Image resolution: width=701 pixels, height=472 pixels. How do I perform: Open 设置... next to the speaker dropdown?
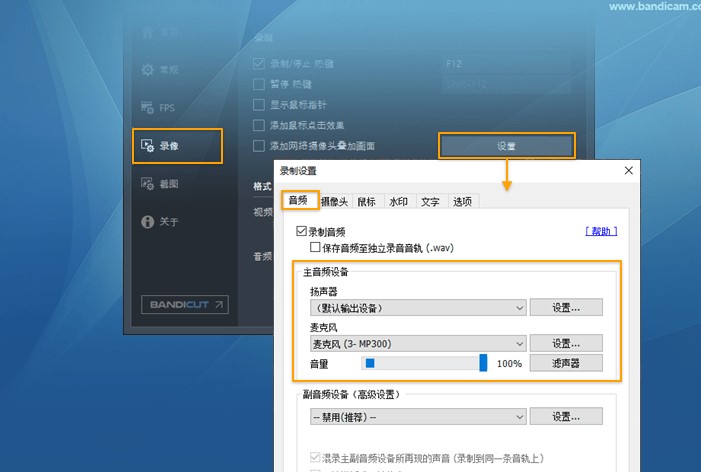[566, 308]
